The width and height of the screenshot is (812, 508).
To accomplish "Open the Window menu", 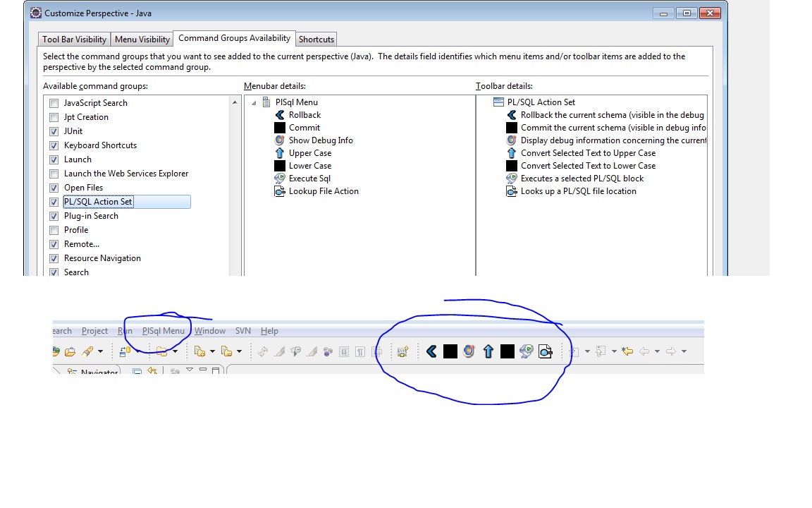I will click(210, 331).
